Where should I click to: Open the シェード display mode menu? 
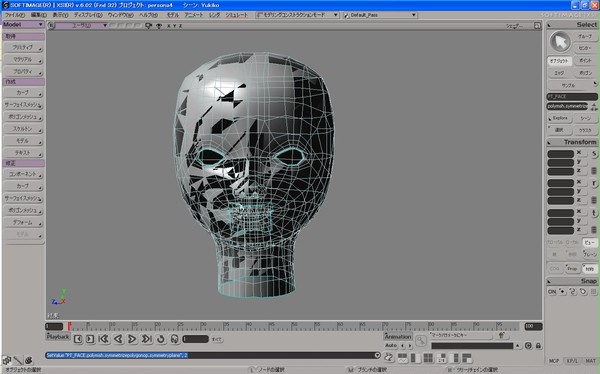514,26
